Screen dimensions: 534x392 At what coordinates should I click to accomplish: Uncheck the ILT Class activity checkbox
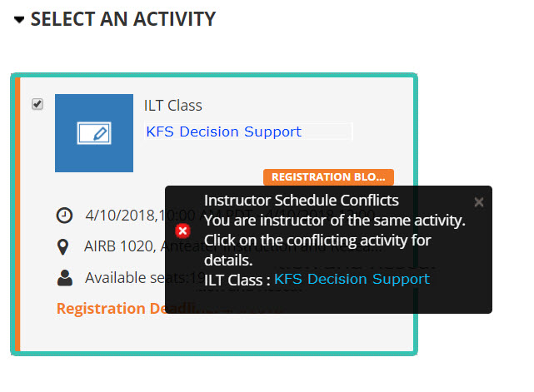[37, 104]
